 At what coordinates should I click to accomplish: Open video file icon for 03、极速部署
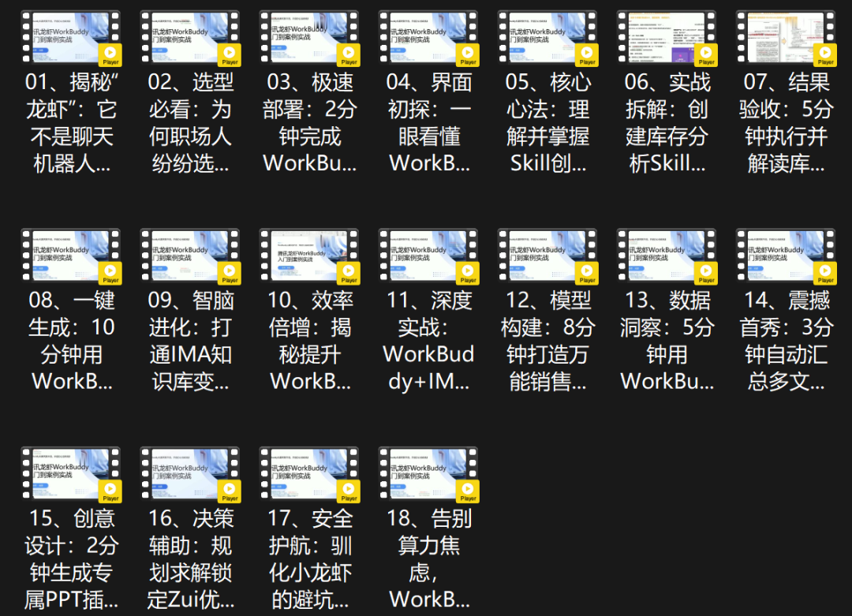click(x=310, y=38)
